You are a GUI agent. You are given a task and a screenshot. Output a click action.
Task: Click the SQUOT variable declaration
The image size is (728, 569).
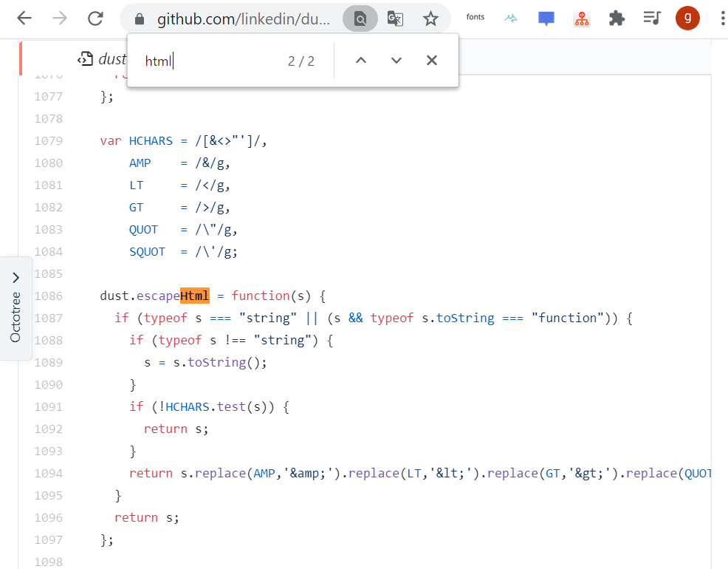click(147, 252)
